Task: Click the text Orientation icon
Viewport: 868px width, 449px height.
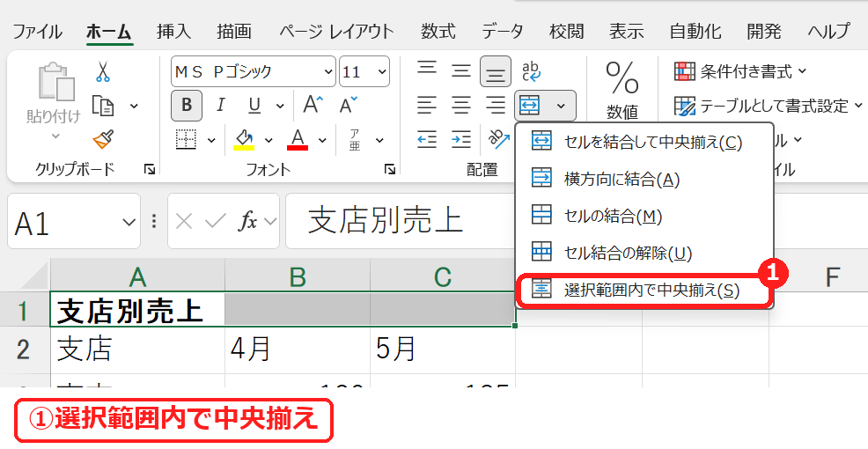Action: point(499,139)
